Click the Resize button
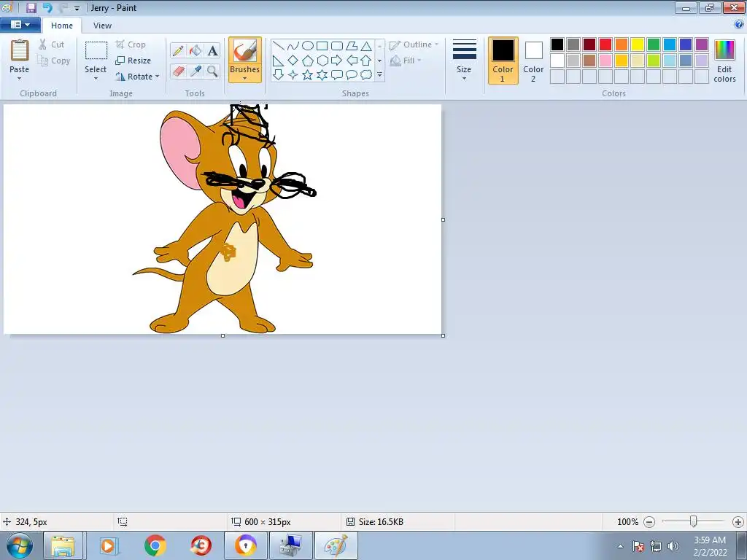 click(133, 61)
